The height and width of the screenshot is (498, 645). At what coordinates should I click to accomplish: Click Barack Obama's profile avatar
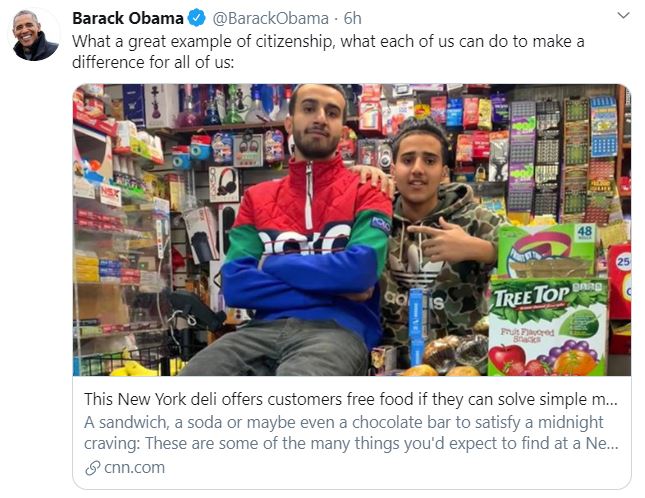[34, 35]
